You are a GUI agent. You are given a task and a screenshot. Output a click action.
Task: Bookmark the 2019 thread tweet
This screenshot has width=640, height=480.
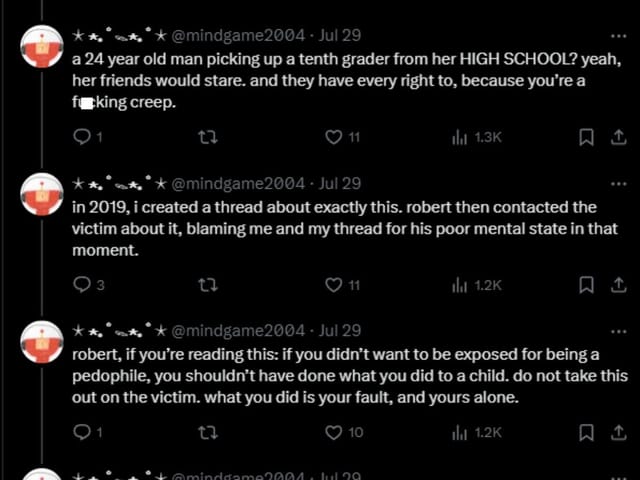pyautogui.click(x=587, y=285)
